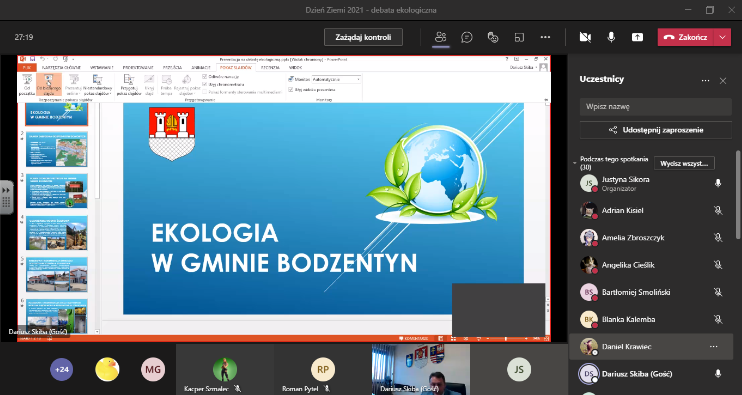Click the share content tray icon

tap(637, 37)
